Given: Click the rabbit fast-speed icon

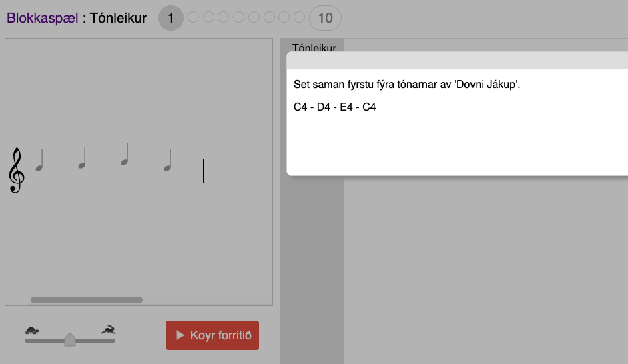Looking at the screenshot, I should tap(108, 329).
